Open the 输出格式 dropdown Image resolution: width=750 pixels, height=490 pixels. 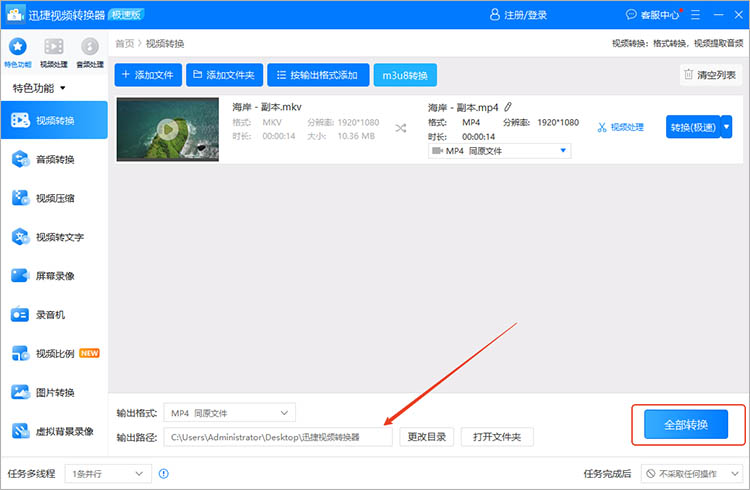click(x=230, y=413)
